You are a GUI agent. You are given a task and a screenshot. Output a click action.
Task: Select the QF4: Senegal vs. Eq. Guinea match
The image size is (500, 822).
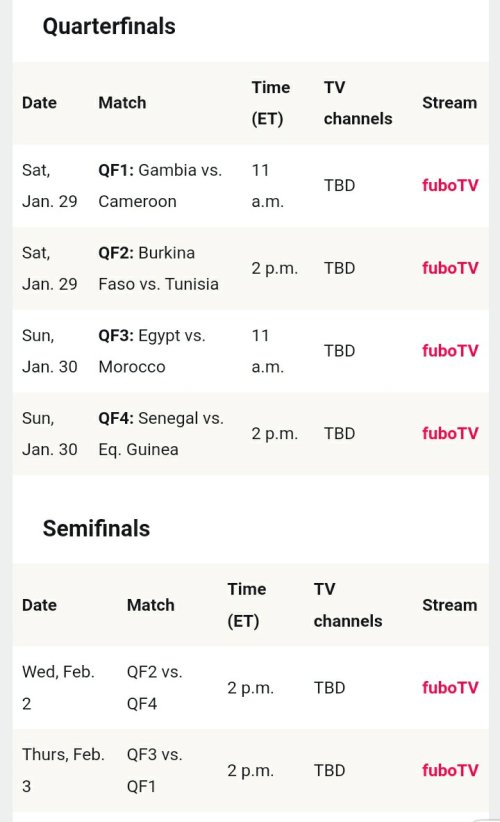click(161, 434)
